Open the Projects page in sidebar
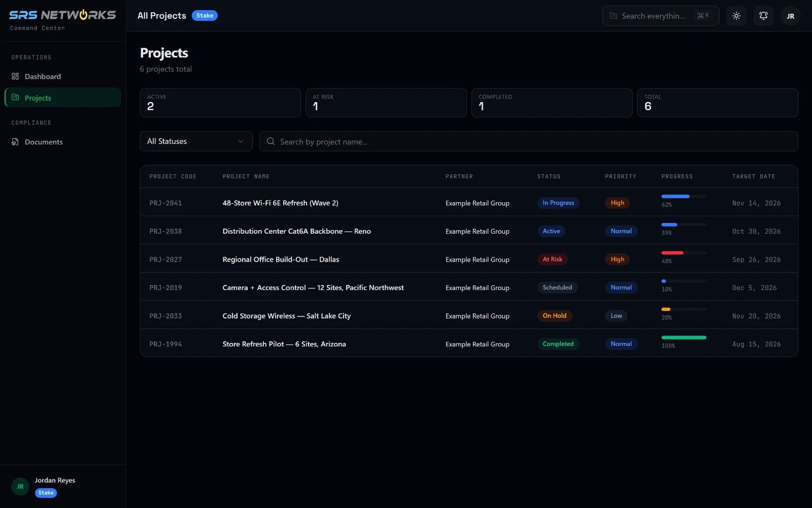The image size is (812, 508). pos(63,98)
